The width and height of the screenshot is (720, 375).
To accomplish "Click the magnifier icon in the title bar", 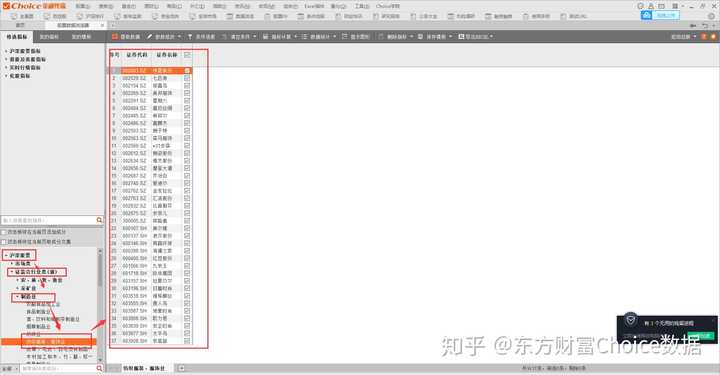I will pyautogui.click(x=641, y=6).
